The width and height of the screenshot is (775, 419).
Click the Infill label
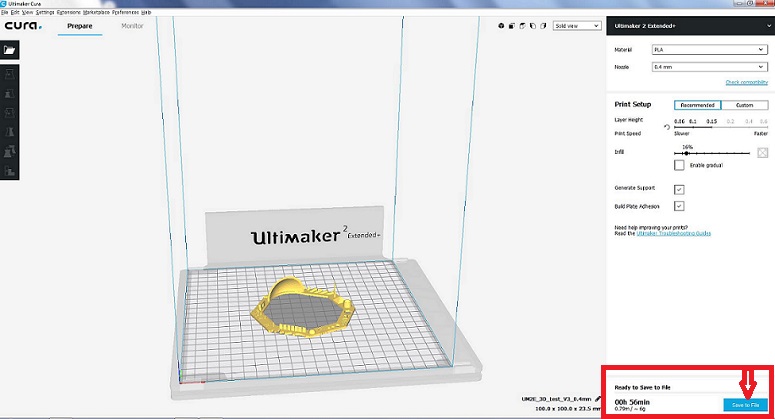click(619, 152)
